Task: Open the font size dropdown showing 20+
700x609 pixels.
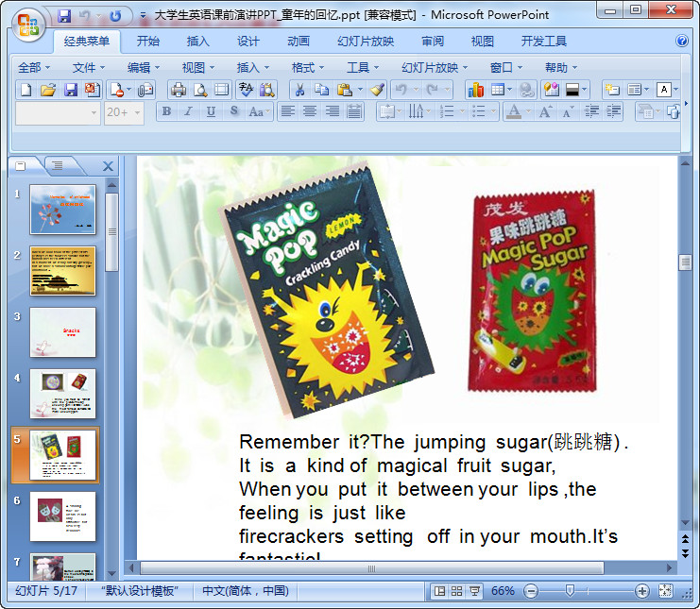Action: (138, 113)
